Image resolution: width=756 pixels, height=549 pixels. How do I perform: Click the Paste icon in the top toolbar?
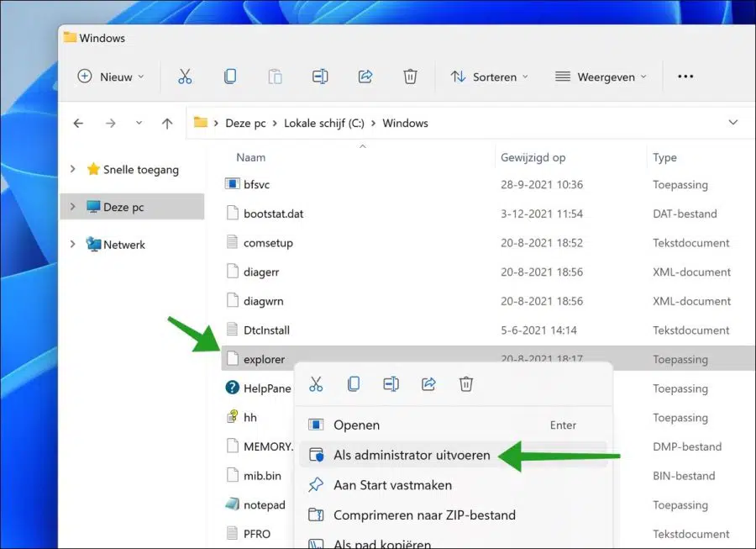tap(275, 77)
